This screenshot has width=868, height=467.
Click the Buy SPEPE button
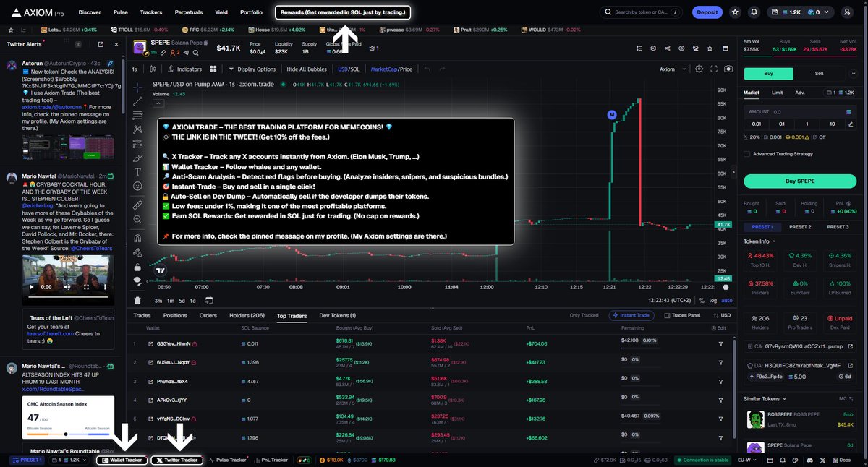click(799, 181)
